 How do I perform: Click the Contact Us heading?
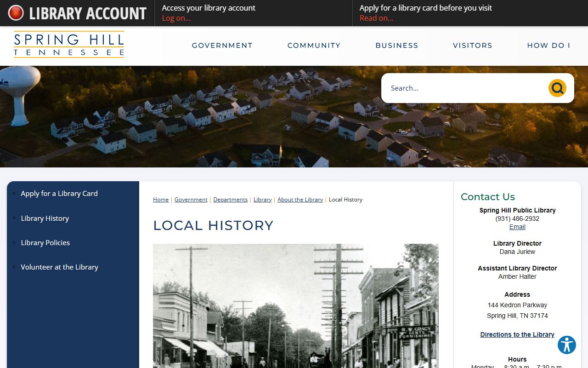click(488, 197)
